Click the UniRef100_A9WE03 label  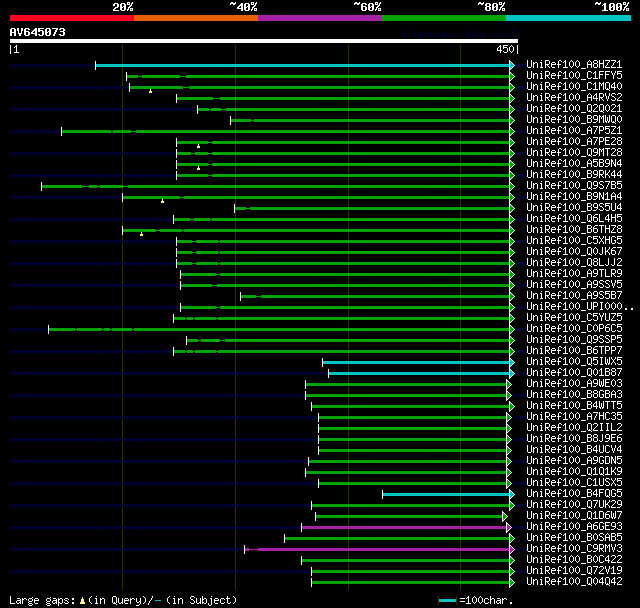click(574, 384)
